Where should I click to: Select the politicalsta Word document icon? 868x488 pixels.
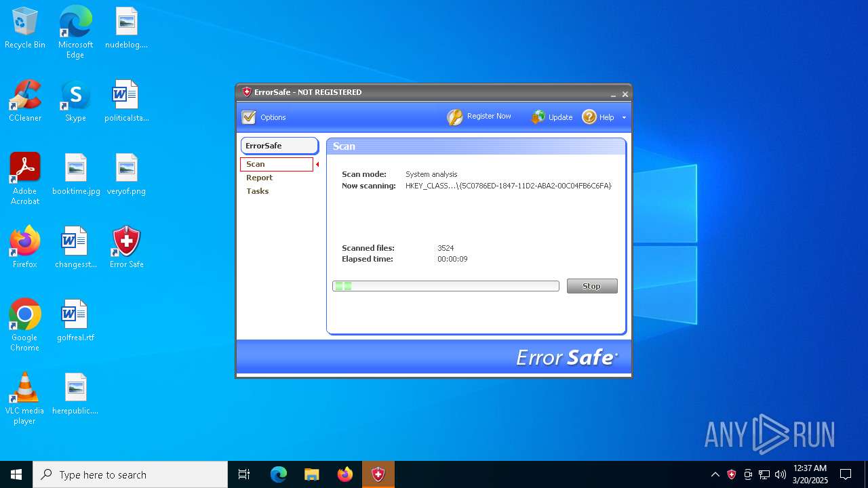[127, 101]
